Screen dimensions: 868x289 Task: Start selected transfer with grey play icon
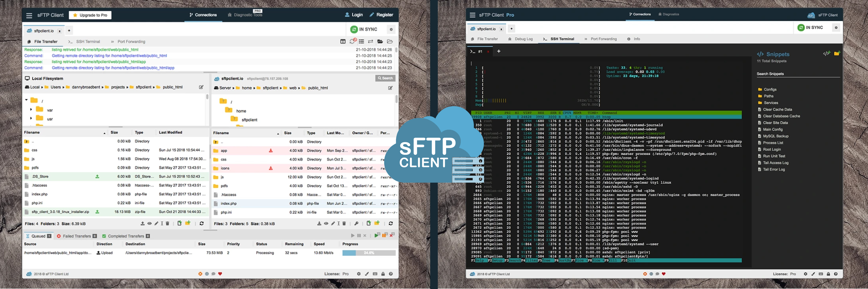point(352,235)
